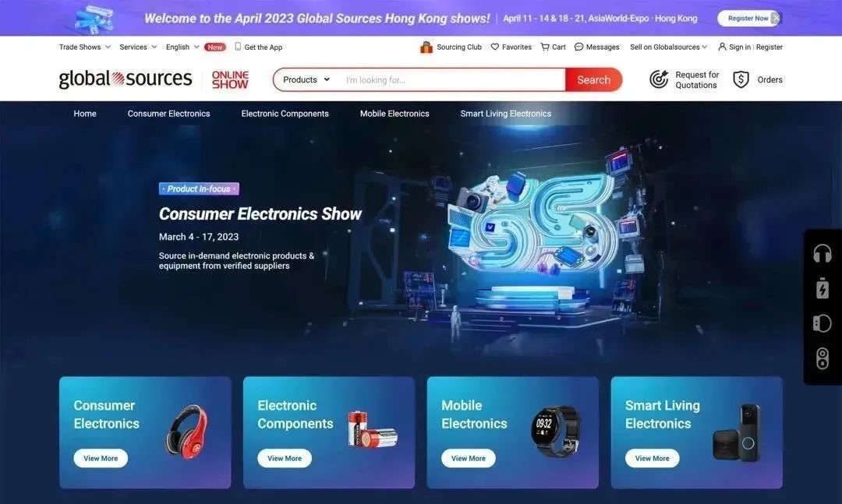Click the red Search button
Image resolution: width=842 pixels, height=504 pixels.
593,79
